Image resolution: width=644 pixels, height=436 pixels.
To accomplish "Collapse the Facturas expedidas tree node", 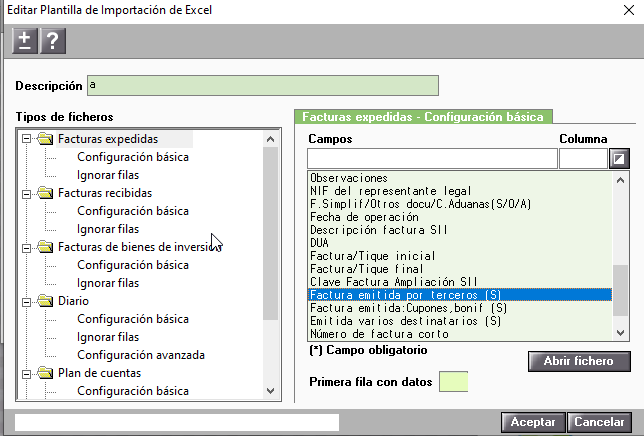I will pos(26,139).
